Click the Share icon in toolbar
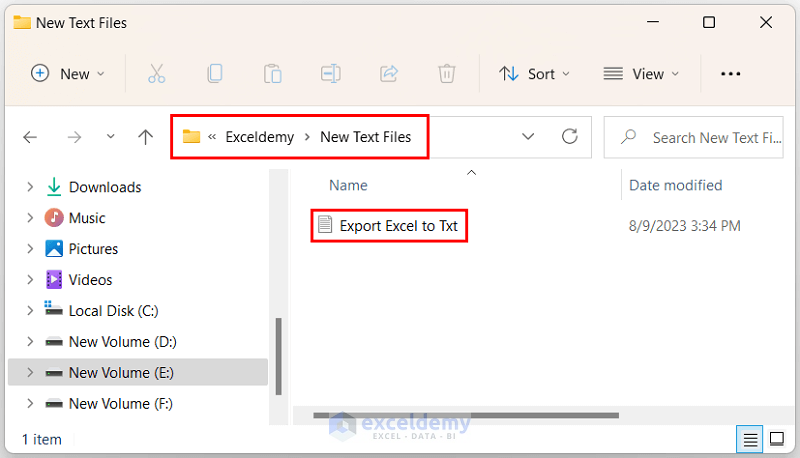 tap(389, 73)
